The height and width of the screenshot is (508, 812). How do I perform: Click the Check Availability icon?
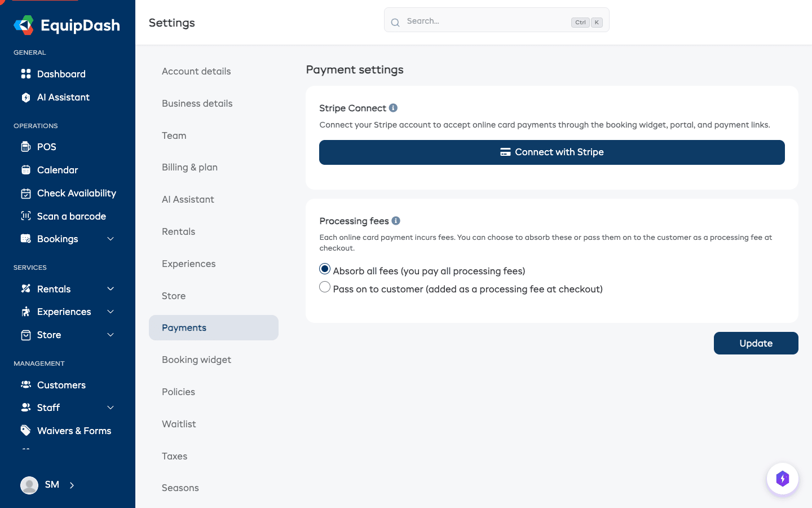[x=26, y=193]
